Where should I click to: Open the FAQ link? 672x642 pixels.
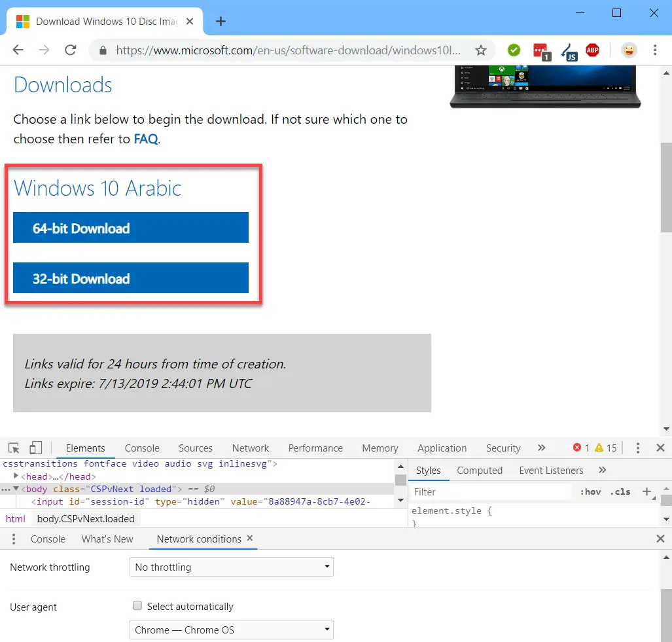pyautogui.click(x=146, y=139)
